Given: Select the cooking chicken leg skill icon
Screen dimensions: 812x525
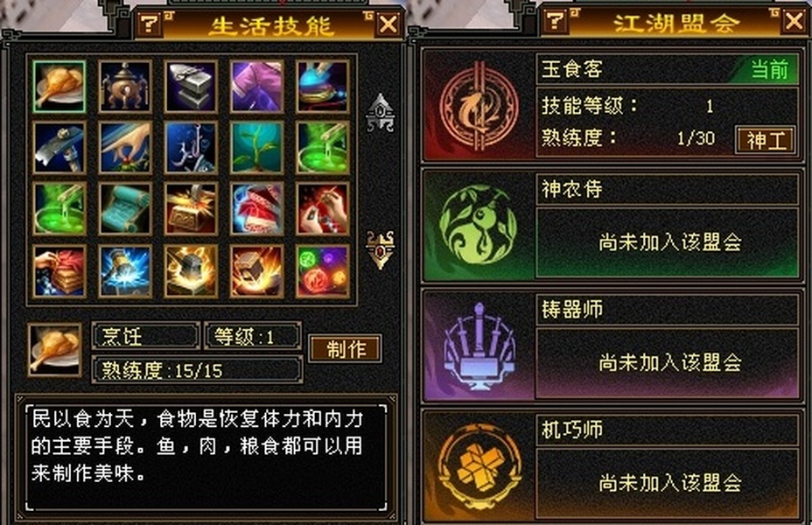Looking at the screenshot, I should (x=59, y=87).
